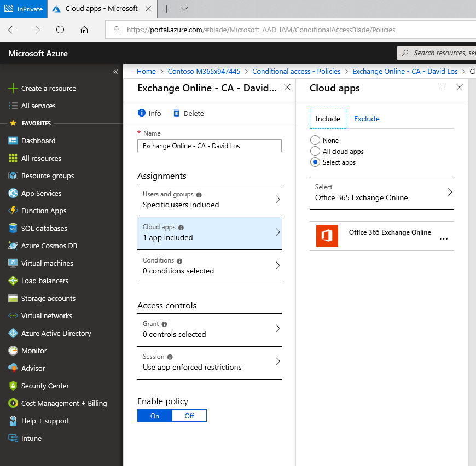Switch to the Exclude tab

(x=367, y=119)
